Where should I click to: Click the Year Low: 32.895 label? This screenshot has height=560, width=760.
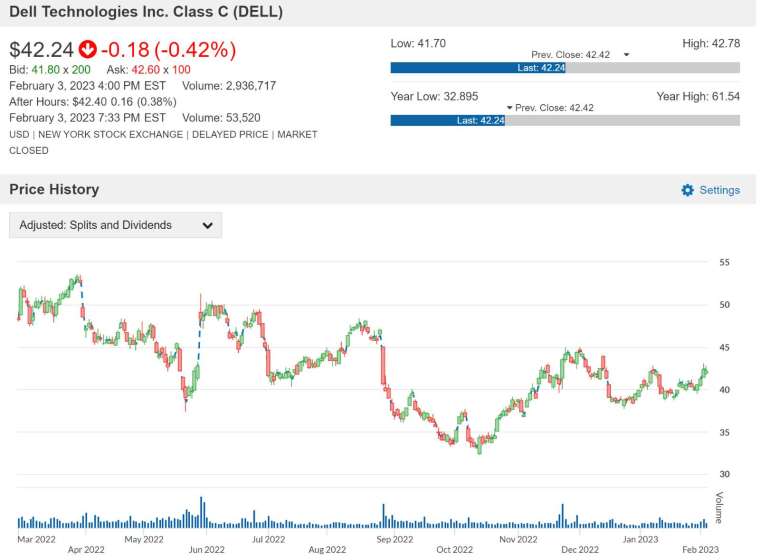point(434,96)
